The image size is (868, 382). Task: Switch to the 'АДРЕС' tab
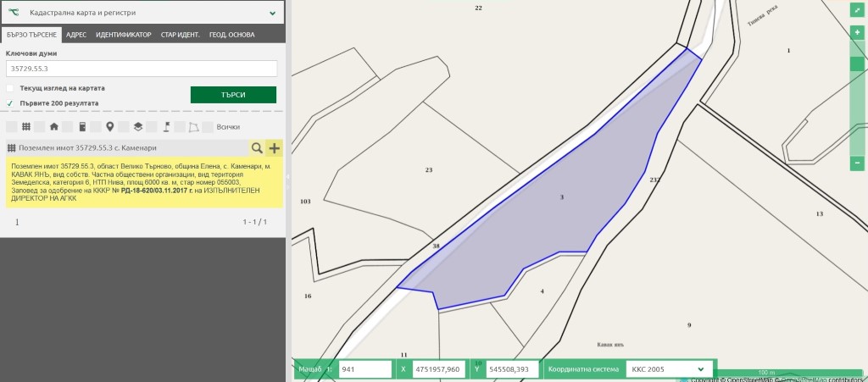[x=76, y=35]
